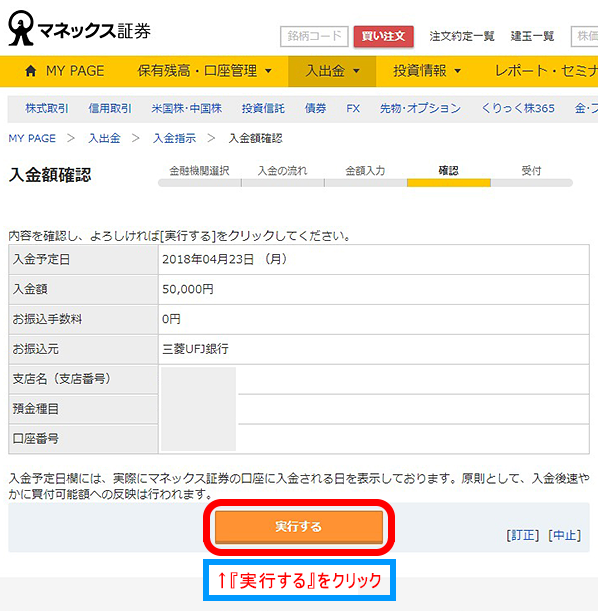
Task: Open 建玉一覧 link in header
Action: click(x=532, y=36)
